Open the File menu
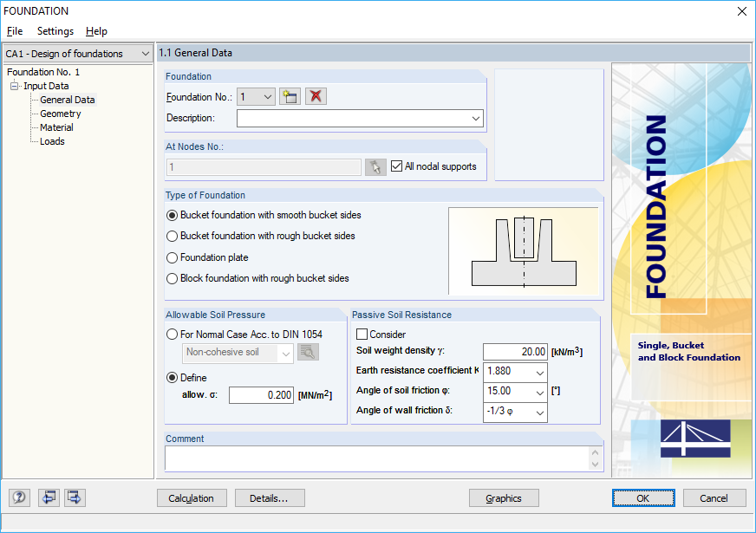This screenshot has width=756, height=533. tap(15, 31)
